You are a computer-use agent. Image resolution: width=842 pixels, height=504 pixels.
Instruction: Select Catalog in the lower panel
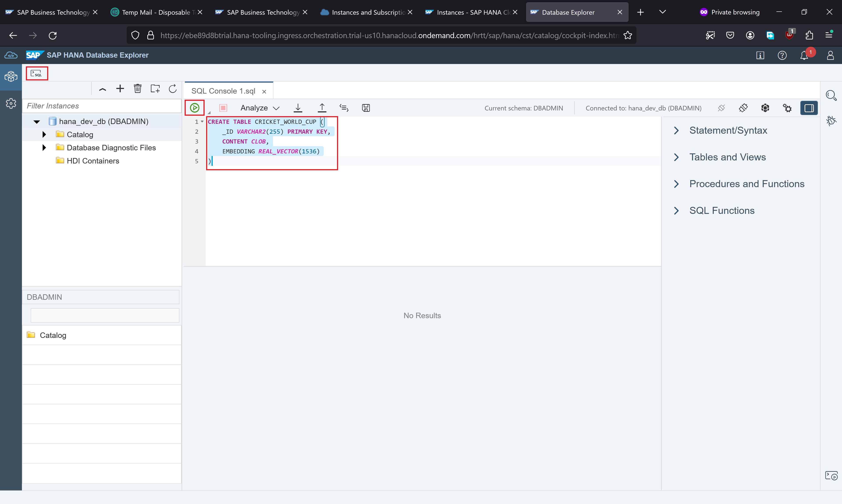click(53, 335)
